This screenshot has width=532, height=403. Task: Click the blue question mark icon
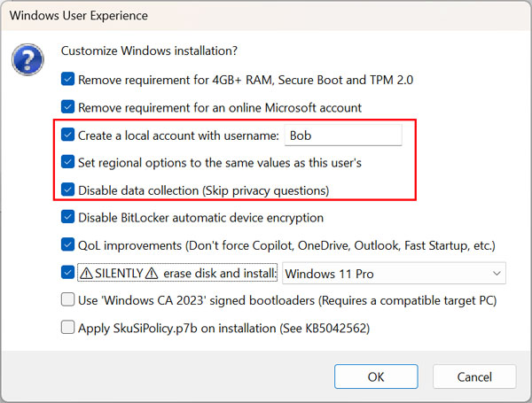click(27, 59)
